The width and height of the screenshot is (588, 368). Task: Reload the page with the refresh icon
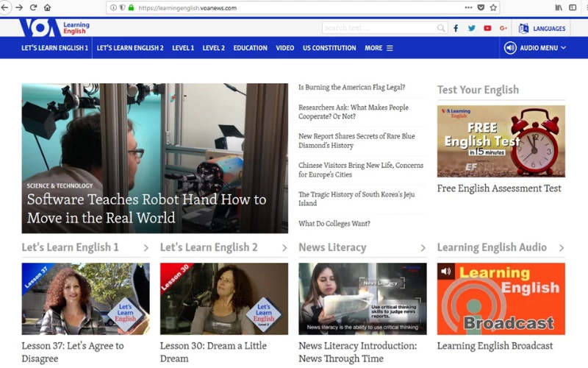[33, 7]
